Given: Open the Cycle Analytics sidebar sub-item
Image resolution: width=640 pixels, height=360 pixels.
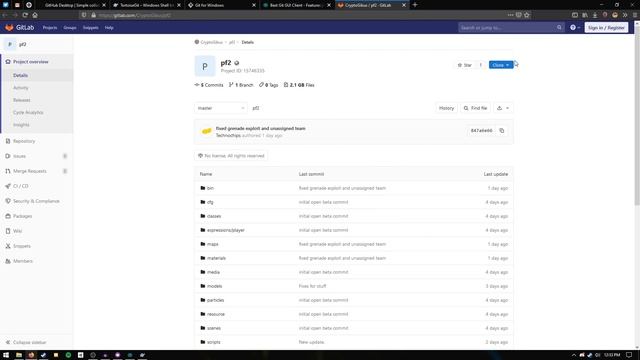Looking at the screenshot, I should pos(28,112).
